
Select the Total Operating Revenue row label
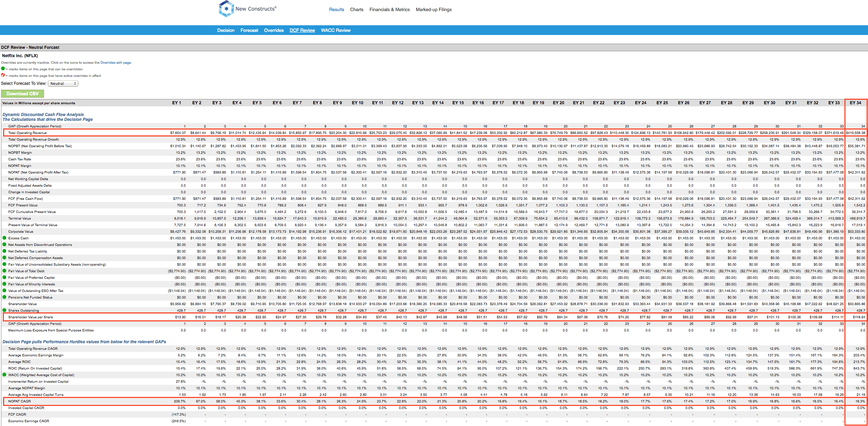point(27,133)
